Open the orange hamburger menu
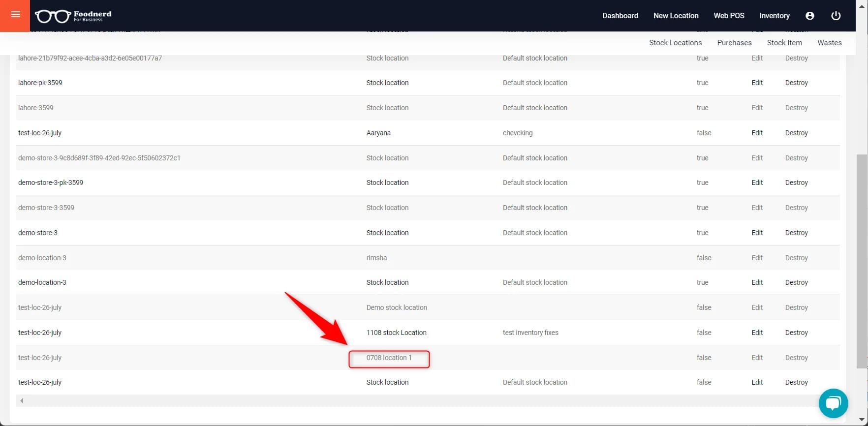Image resolution: width=868 pixels, height=426 pixels. click(15, 15)
